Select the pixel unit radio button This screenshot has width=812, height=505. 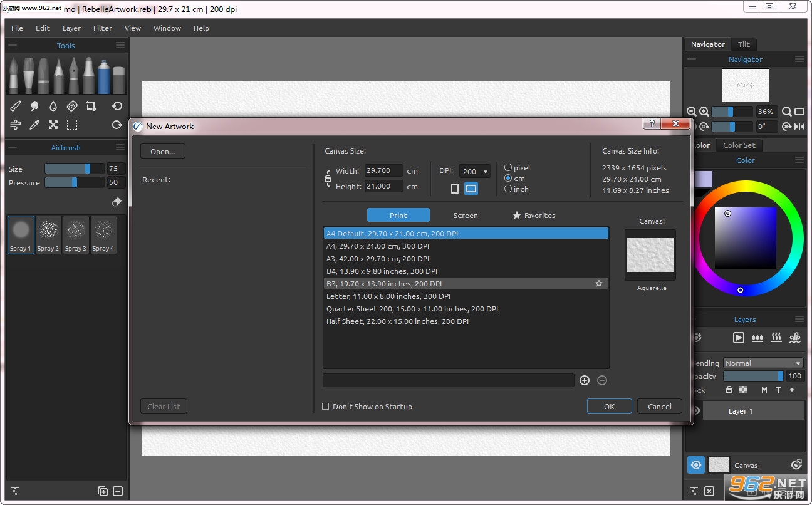[508, 167]
